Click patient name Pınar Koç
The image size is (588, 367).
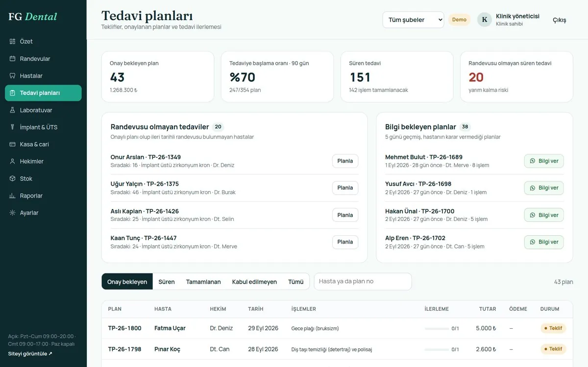tap(167, 349)
